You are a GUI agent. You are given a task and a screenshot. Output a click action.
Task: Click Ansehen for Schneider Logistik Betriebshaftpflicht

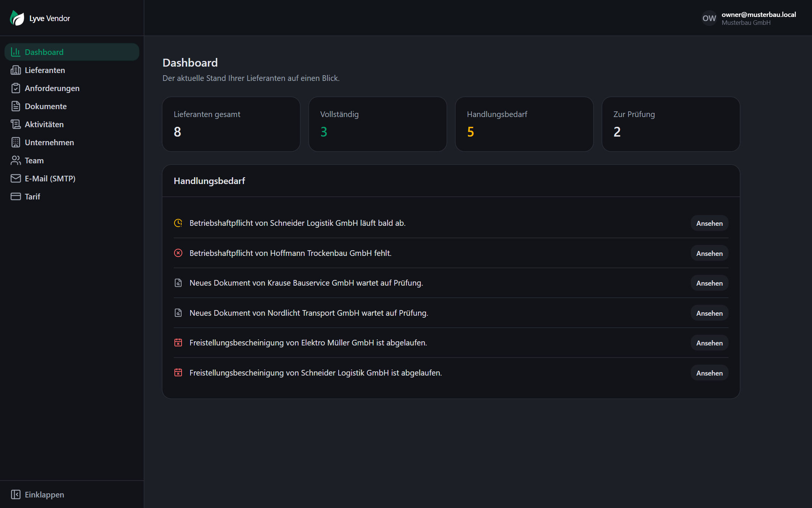point(709,223)
